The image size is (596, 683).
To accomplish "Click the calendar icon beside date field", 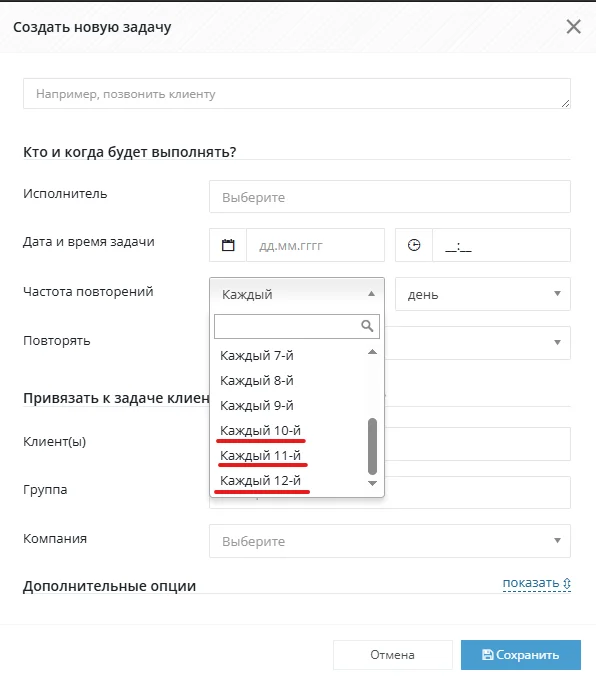I will (x=228, y=245).
